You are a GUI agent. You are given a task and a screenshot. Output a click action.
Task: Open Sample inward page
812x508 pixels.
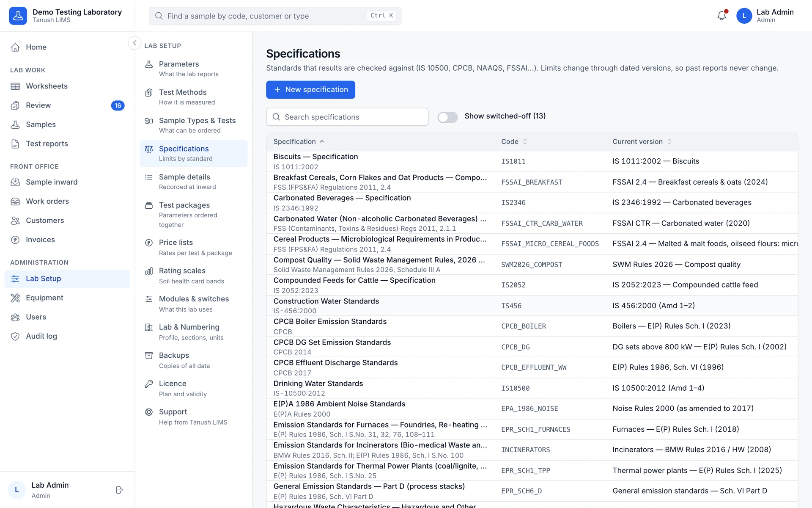(x=67, y=182)
